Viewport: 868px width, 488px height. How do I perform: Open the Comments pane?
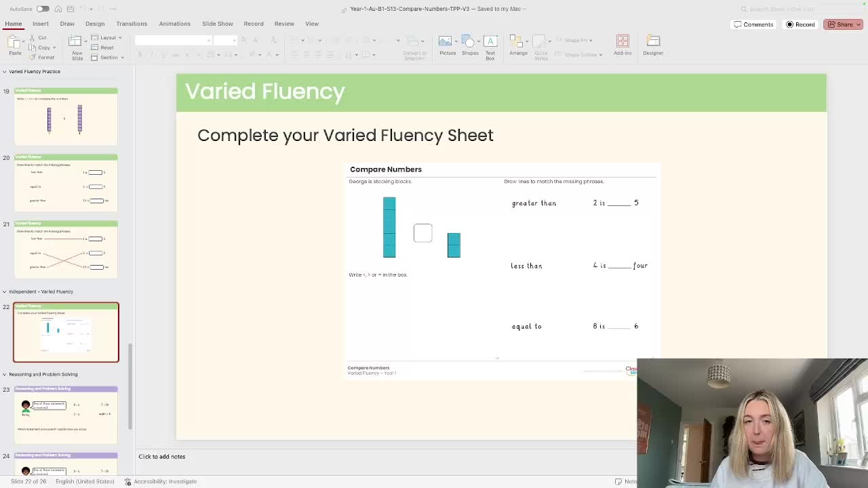[x=753, y=24]
